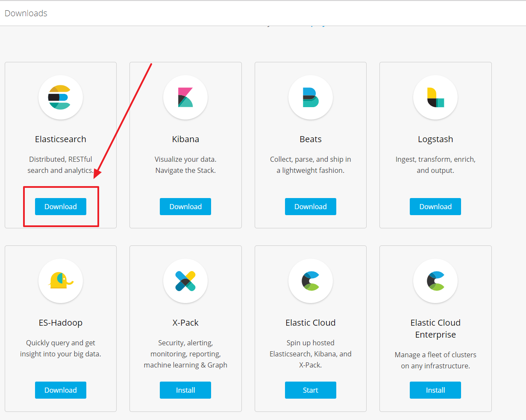Click the X-Pack product title
The image size is (526, 420).
coord(185,323)
